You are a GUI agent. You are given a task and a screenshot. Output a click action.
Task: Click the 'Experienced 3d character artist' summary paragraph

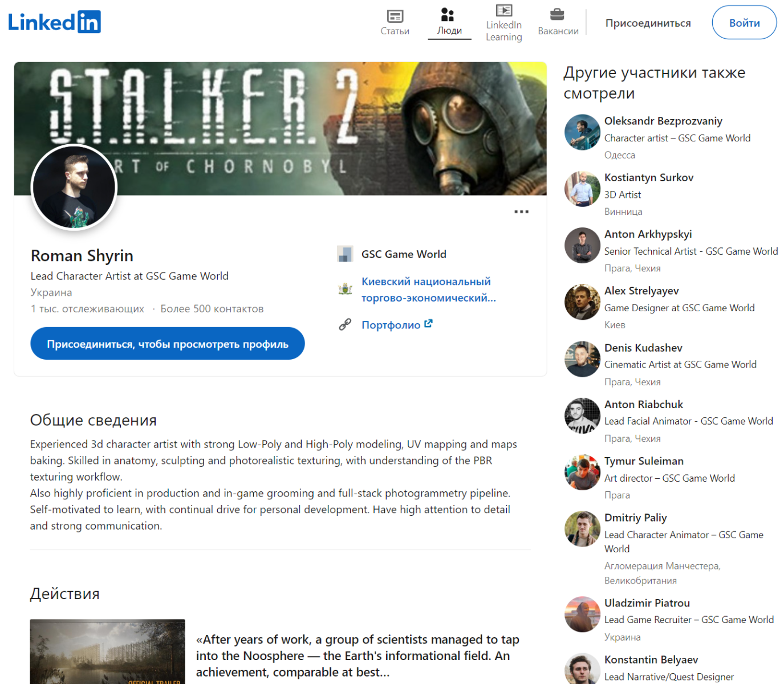274,485
